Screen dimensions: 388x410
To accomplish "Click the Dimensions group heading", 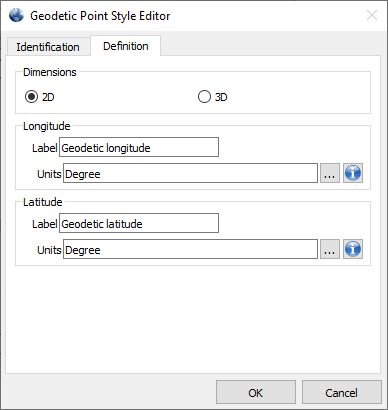I will [50, 72].
